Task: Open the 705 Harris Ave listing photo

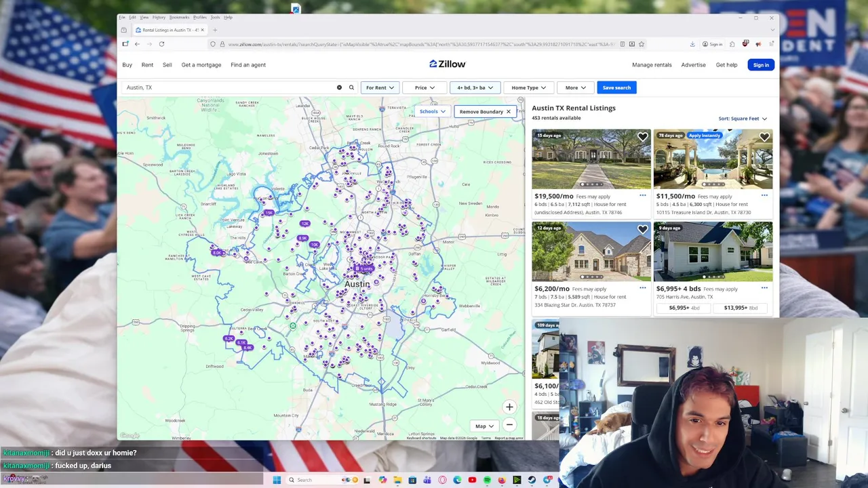Action: coord(713,251)
